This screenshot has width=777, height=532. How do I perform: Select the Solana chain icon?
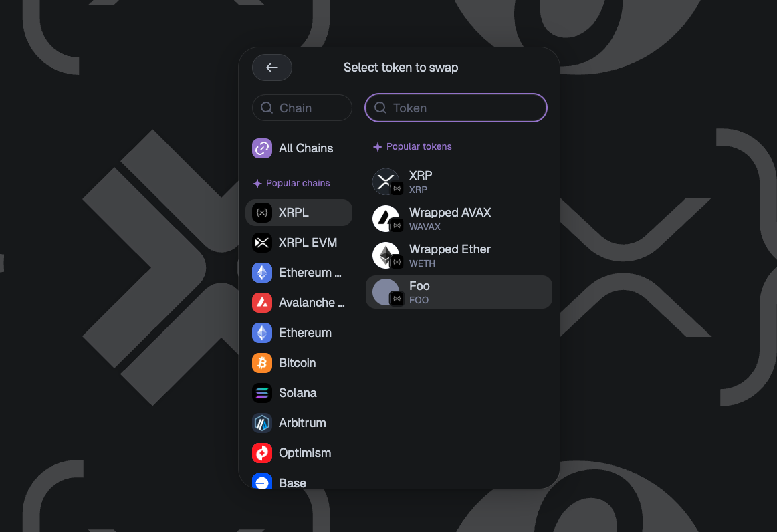[x=262, y=393]
